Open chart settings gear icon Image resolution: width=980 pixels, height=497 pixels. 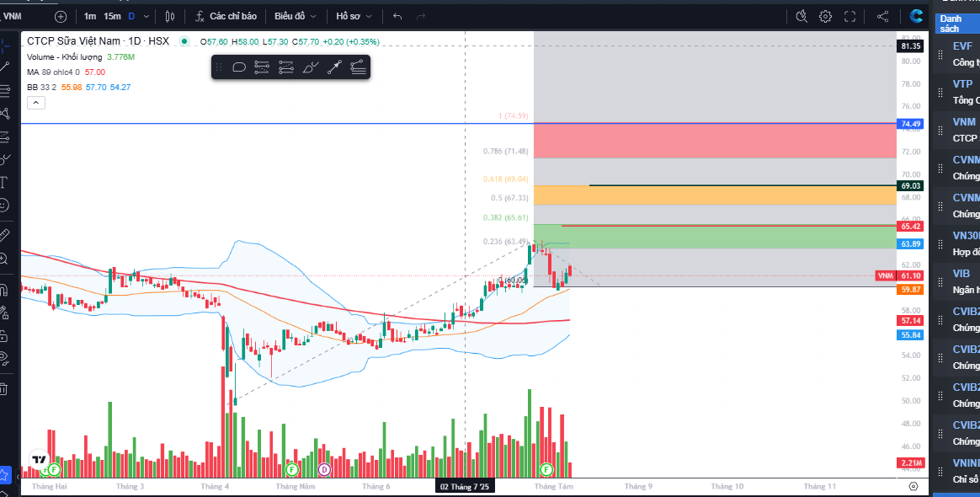pyautogui.click(x=826, y=16)
